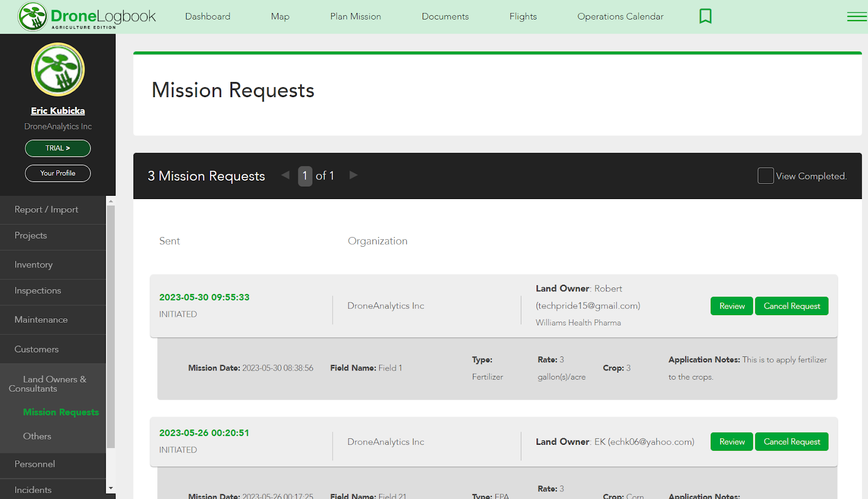Go to next page arrow
The image size is (868, 499).
pos(353,175)
